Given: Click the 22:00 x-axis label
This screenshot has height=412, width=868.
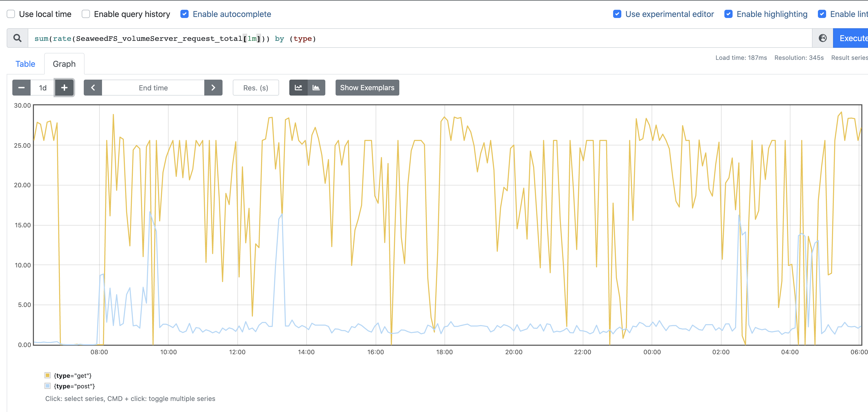Looking at the screenshot, I should pos(583,352).
